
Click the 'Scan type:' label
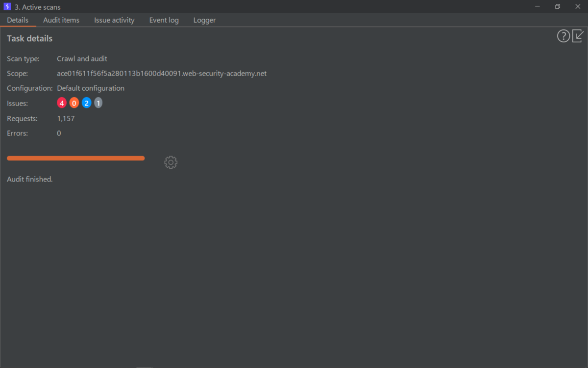[x=23, y=59]
